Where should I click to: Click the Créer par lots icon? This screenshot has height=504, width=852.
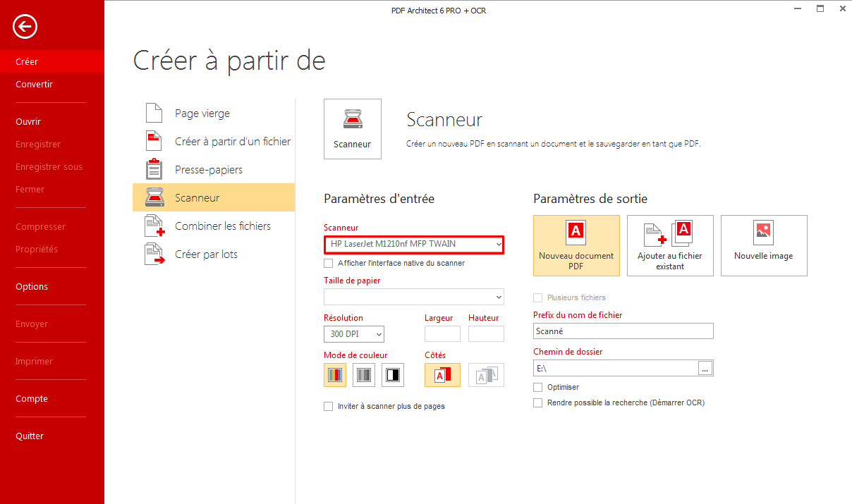[x=154, y=254]
